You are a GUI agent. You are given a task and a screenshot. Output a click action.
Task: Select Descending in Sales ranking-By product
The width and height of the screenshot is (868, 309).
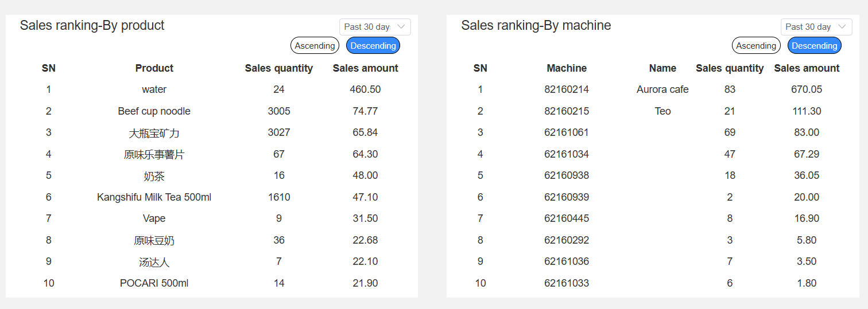(373, 46)
